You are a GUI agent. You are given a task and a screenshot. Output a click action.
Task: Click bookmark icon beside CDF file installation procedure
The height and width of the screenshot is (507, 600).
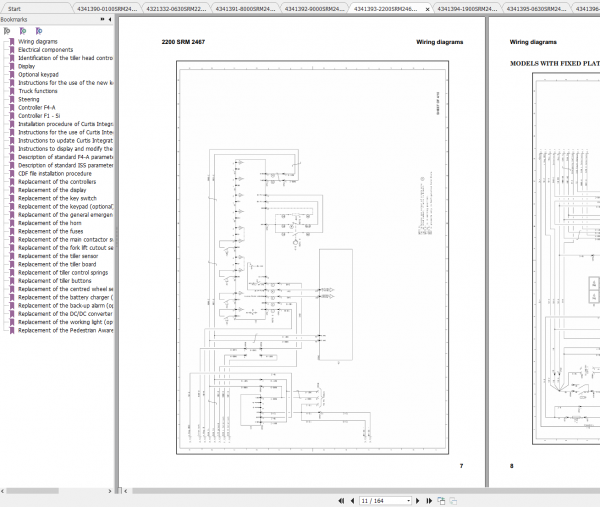(12, 173)
